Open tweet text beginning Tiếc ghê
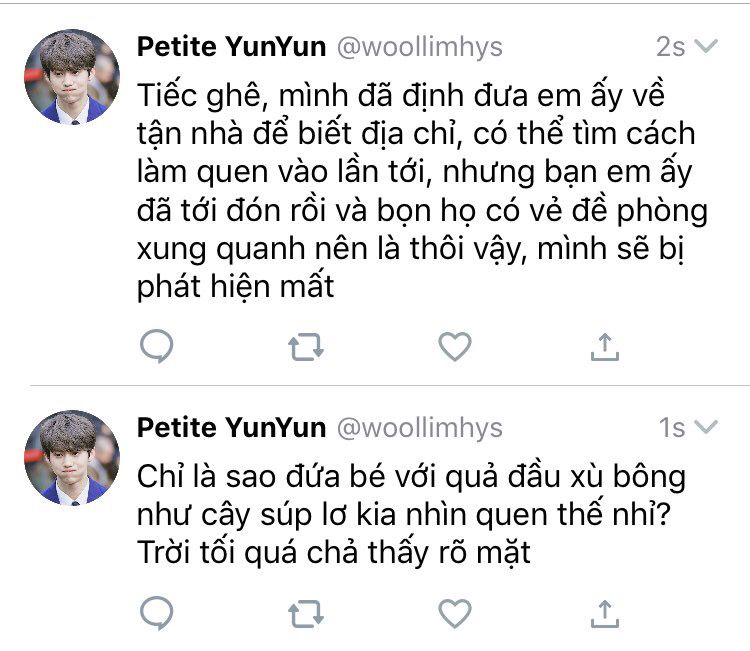 pos(422,191)
